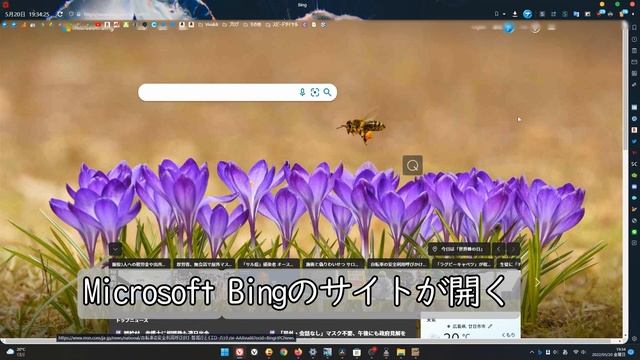This screenshot has width=640, height=360.
Task: Show the next Bing daily wallpaper
Action: tap(513, 249)
